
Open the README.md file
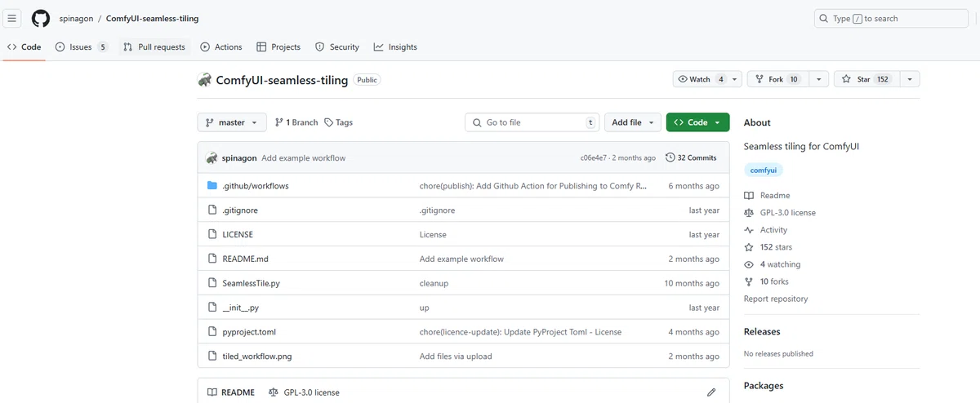[x=245, y=259]
